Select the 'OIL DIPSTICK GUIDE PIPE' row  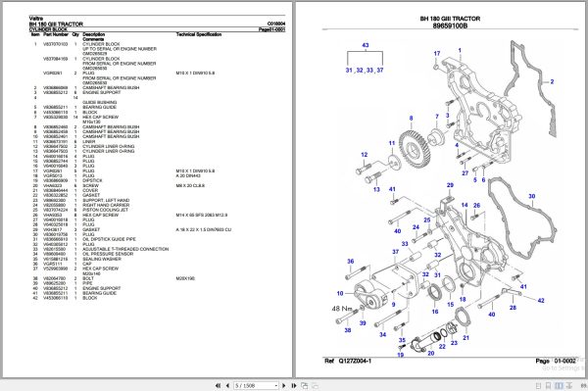[x=131, y=239]
